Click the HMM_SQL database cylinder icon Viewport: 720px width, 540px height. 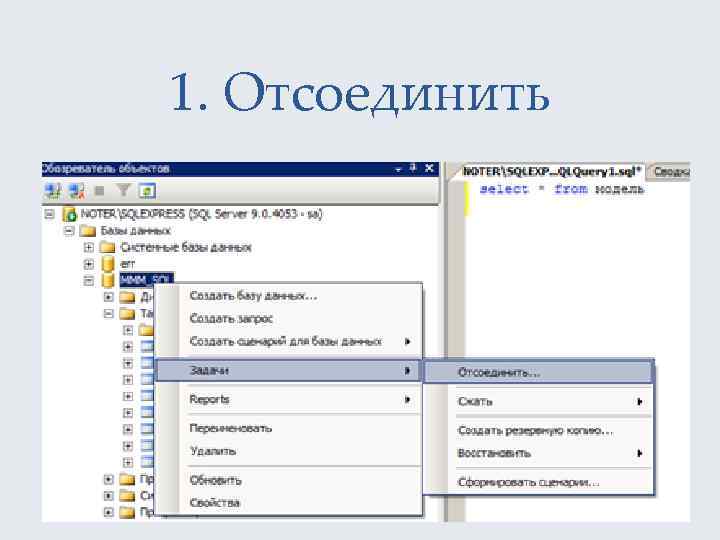click(x=108, y=280)
